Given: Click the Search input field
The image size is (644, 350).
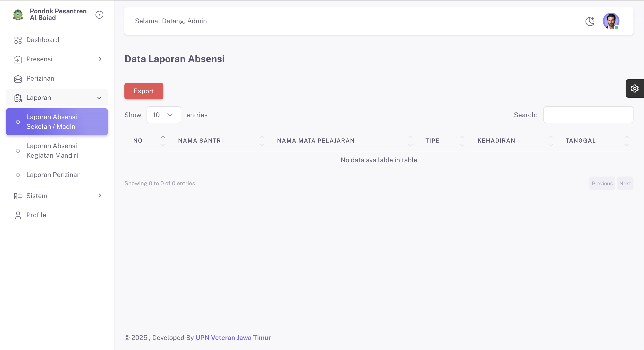Looking at the screenshot, I should tap(588, 115).
